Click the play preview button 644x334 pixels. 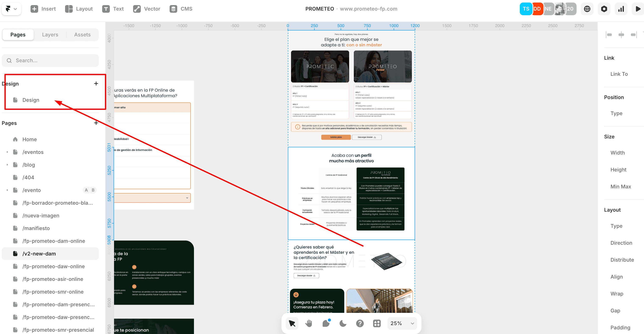click(x=638, y=9)
